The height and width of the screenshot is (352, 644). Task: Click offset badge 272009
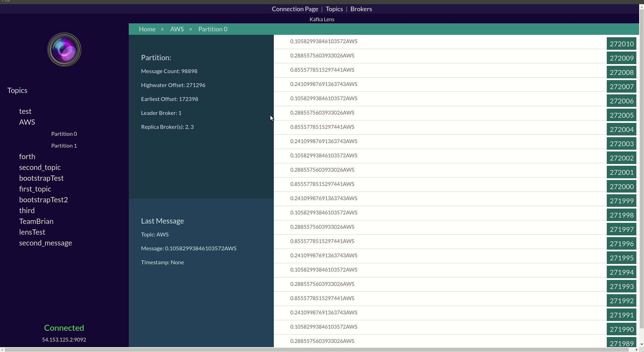point(621,58)
